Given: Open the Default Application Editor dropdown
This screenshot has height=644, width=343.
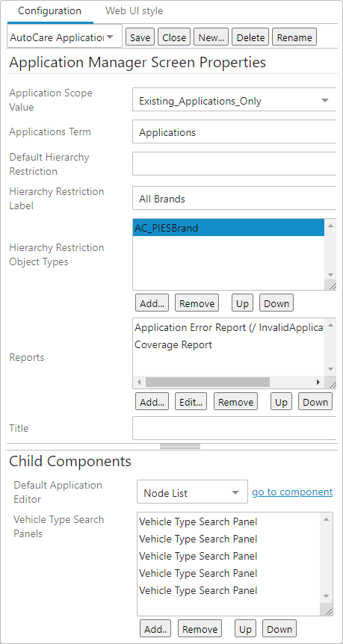Looking at the screenshot, I should tap(192, 493).
